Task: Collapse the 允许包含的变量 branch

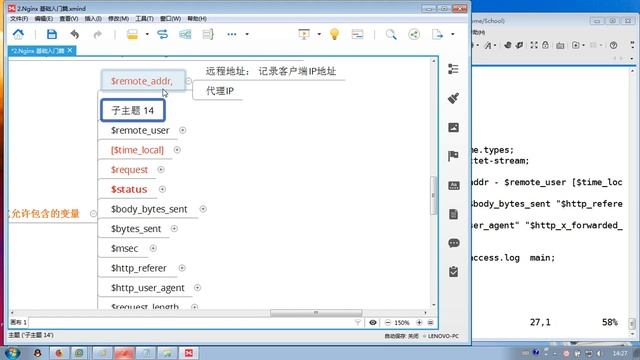Action: point(93,213)
